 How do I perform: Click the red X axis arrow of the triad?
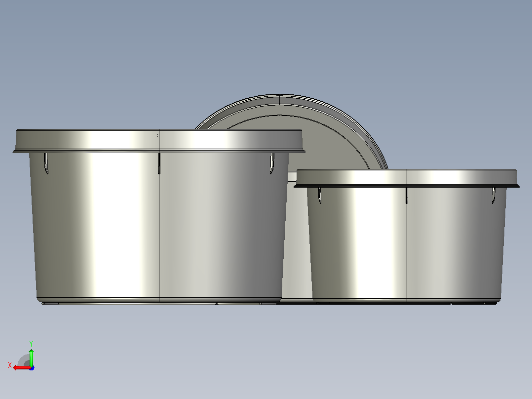point(21,368)
